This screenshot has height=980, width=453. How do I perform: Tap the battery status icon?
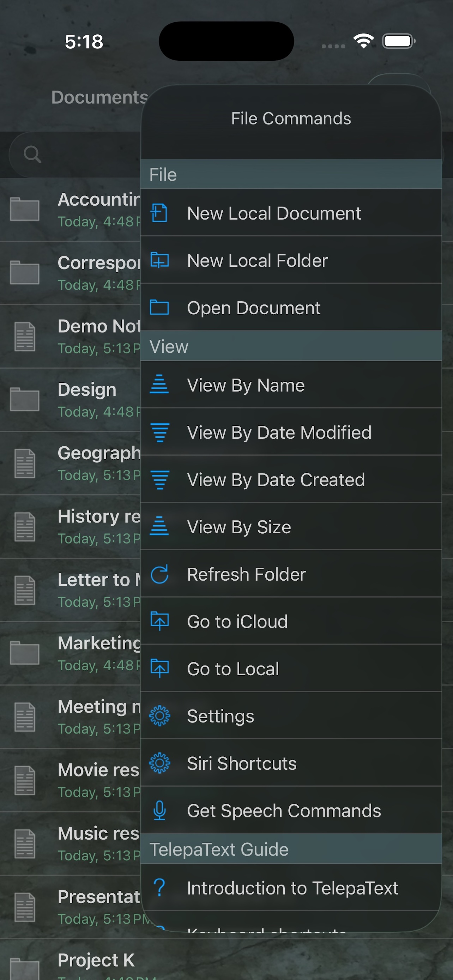point(399,41)
